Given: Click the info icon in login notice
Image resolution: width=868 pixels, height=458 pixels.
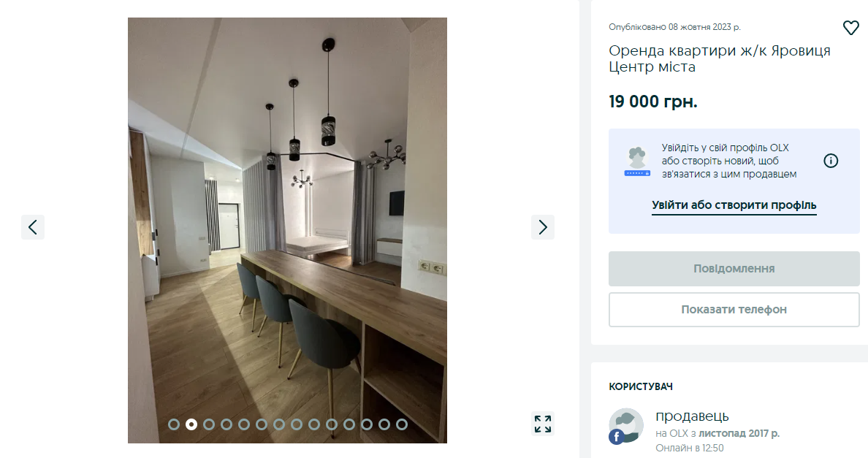Looking at the screenshot, I should (x=830, y=161).
